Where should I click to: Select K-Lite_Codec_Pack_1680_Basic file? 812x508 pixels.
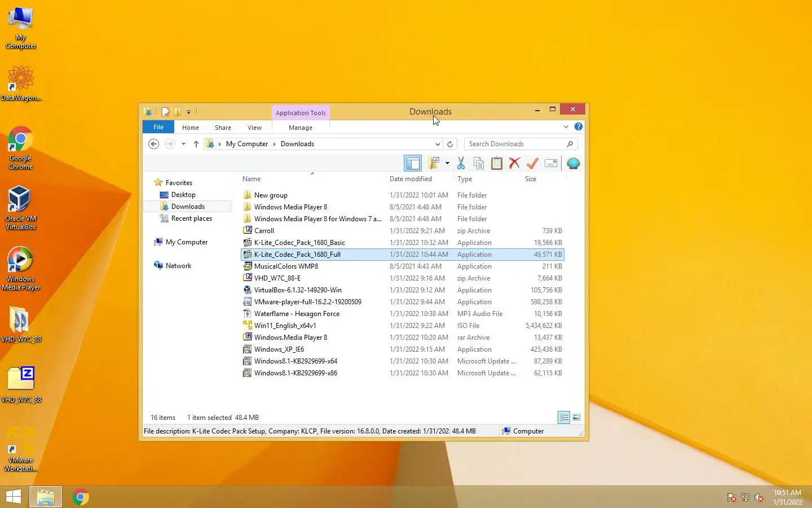[x=299, y=243]
